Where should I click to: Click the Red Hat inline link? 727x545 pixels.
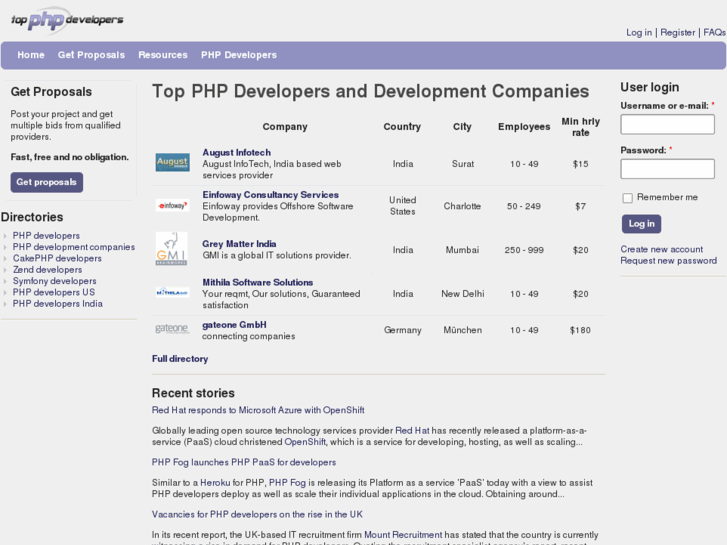point(412,430)
